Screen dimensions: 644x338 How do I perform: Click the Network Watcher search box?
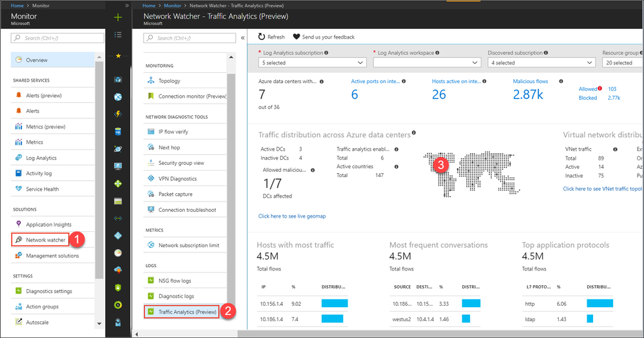190,38
